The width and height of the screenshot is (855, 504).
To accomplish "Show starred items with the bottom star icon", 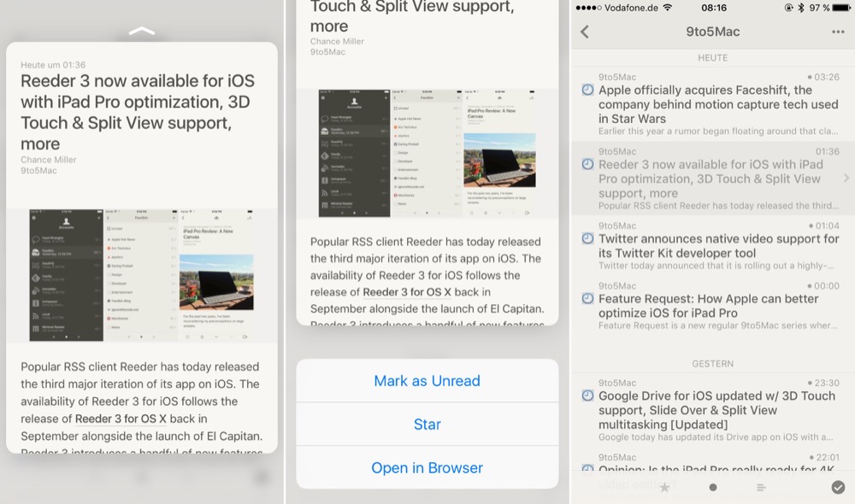I will point(664,487).
